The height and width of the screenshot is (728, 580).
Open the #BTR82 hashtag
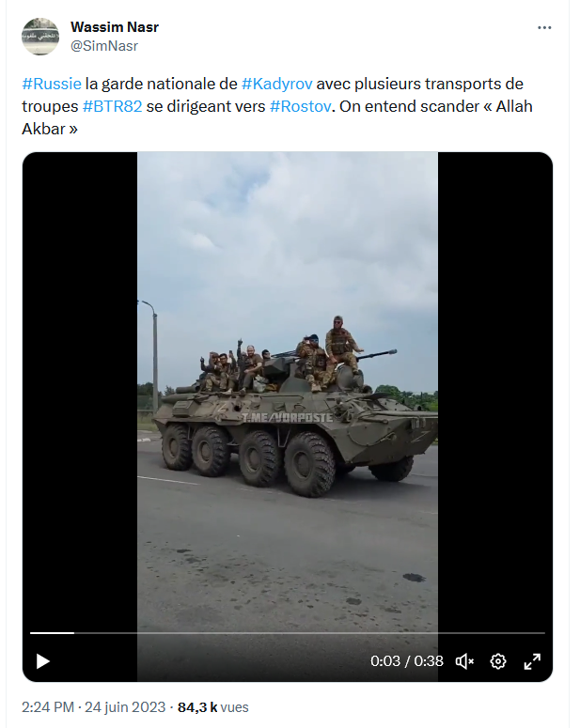[112, 106]
